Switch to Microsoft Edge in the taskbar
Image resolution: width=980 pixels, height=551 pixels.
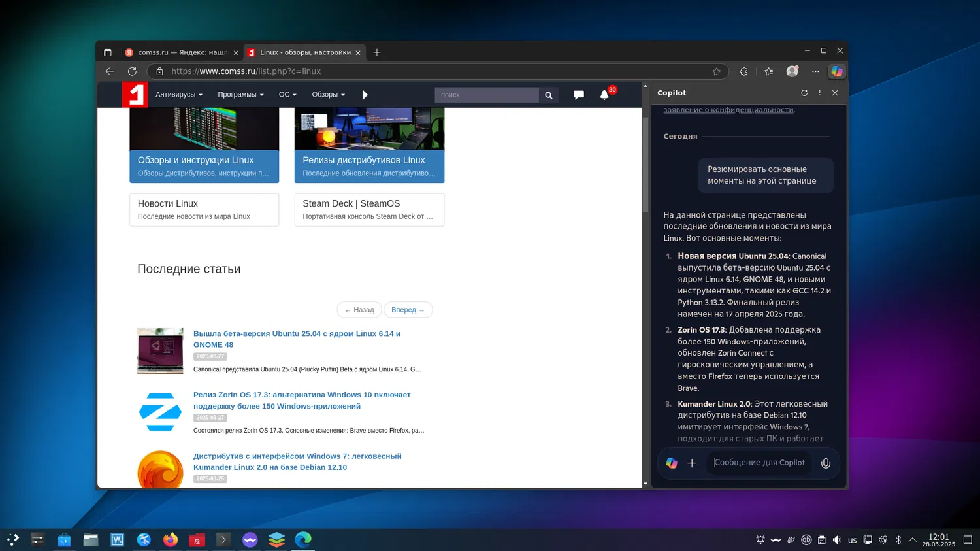(x=303, y=539)
